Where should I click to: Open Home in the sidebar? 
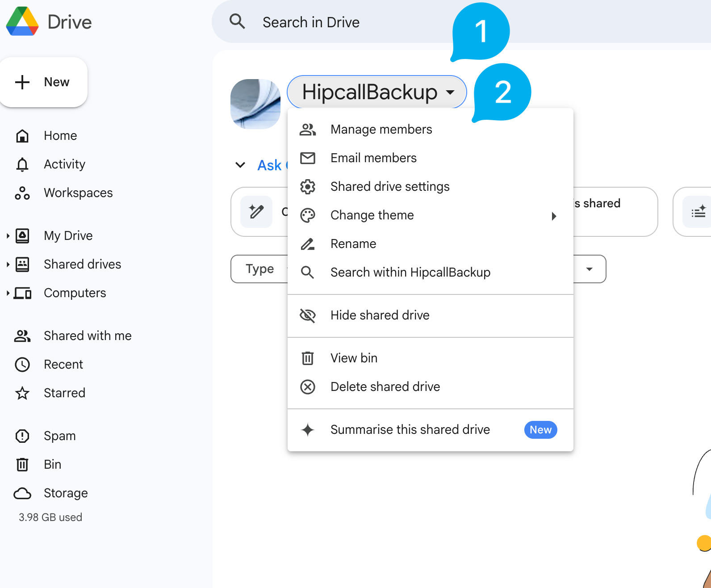[60, 136]
